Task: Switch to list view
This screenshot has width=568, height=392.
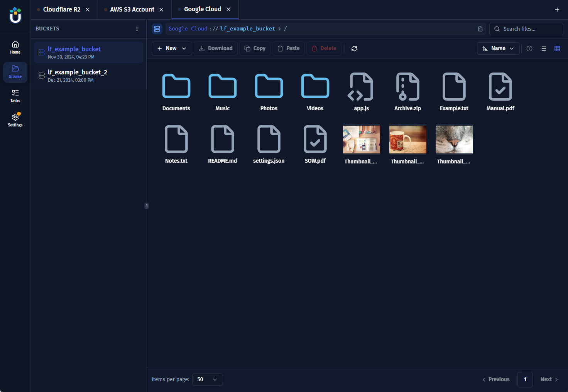Action: click(543, 49)
